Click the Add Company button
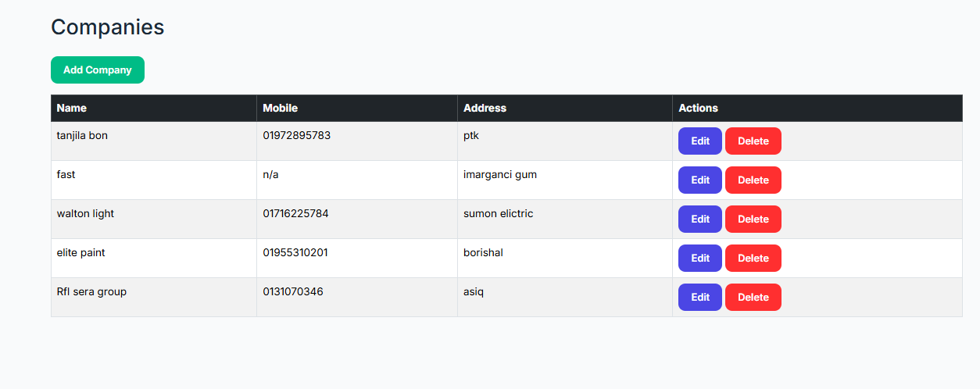Screen dimensions: 980x389 pos(98,70)
